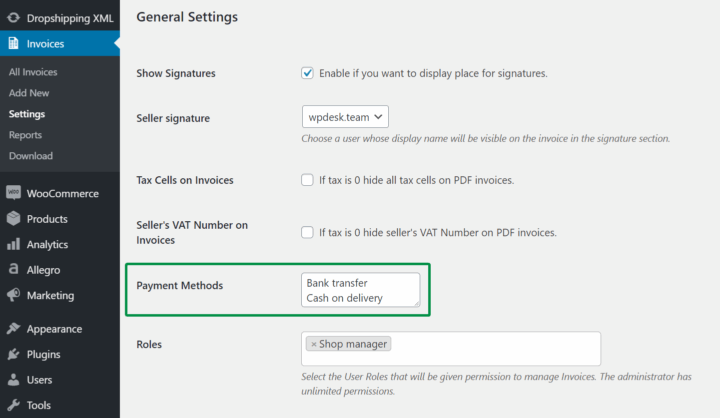Open the All Invoices submenu item
The width and height of the screenshot is (720, 418).
click(32, 72)
